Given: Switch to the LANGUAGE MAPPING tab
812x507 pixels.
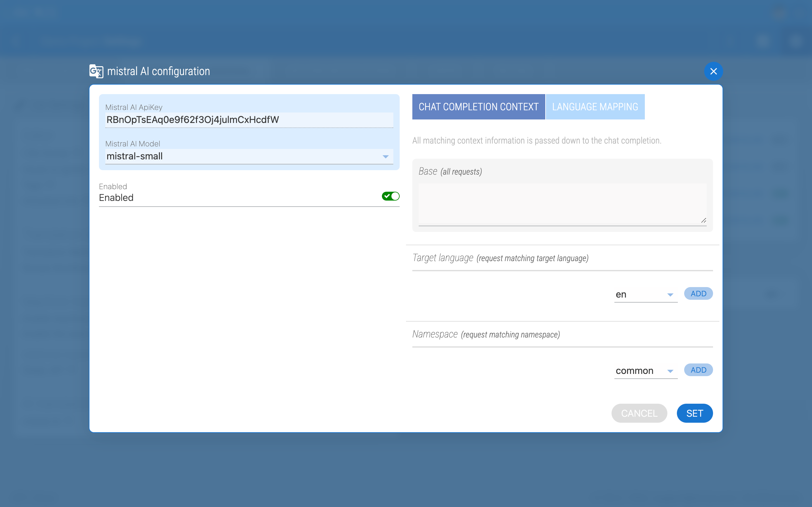Looking at the screenshot, I should click(595, 107).
